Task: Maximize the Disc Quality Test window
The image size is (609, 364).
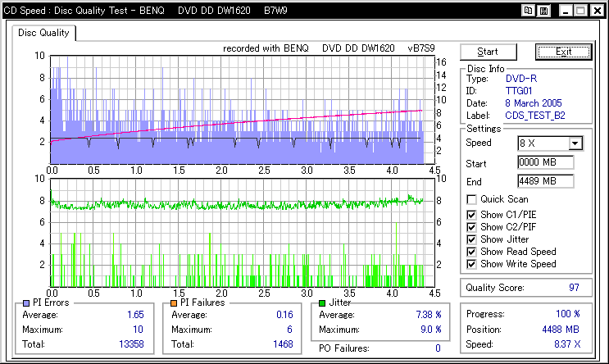Action: 579,11
